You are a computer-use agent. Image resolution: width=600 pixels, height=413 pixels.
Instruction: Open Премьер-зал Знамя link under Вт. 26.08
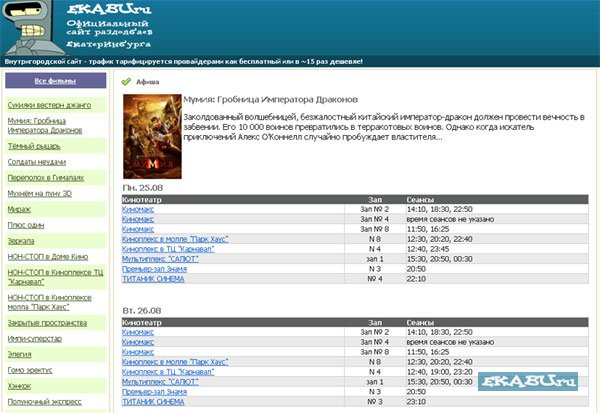155,392
